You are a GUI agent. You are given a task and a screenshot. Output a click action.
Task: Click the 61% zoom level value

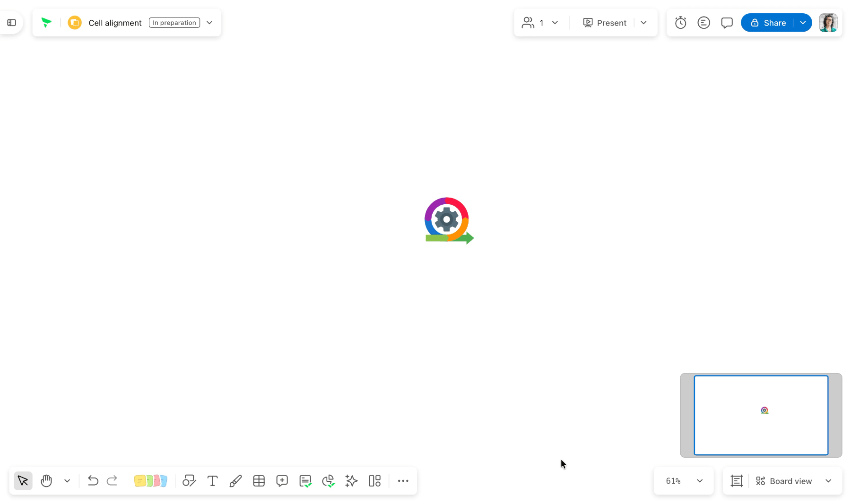(673, 481)
